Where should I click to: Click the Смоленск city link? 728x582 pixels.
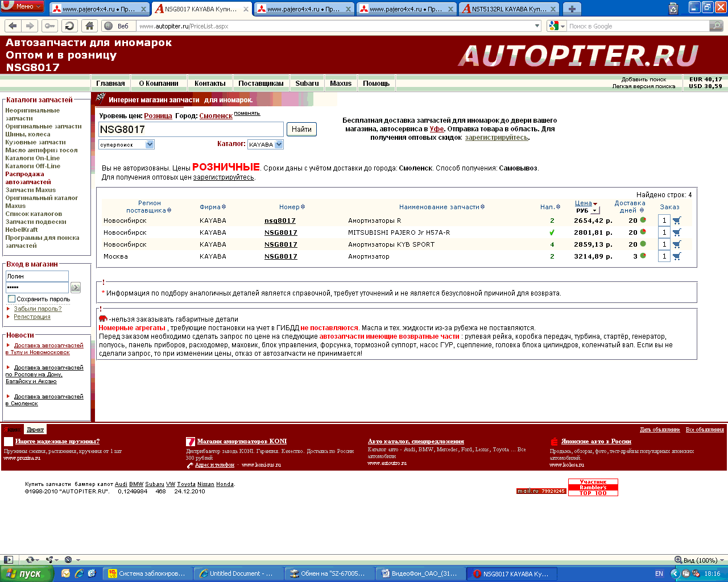tap(216, 116)
